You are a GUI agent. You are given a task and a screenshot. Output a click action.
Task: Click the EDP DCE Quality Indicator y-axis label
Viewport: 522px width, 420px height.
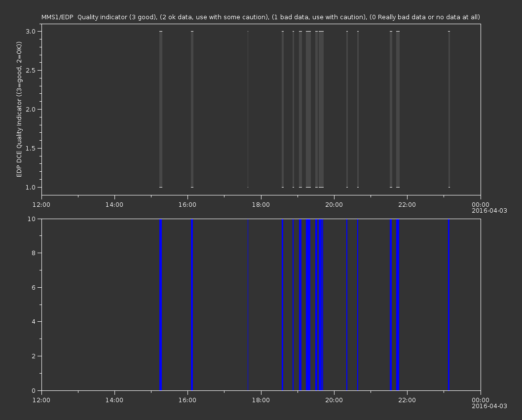click(x=19, y=109)
